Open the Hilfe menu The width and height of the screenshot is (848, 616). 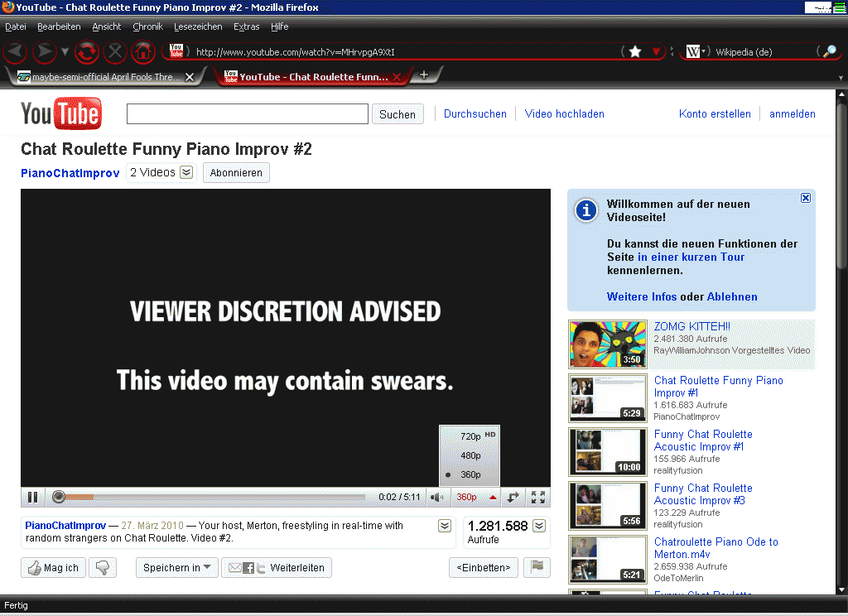(280, 26)
